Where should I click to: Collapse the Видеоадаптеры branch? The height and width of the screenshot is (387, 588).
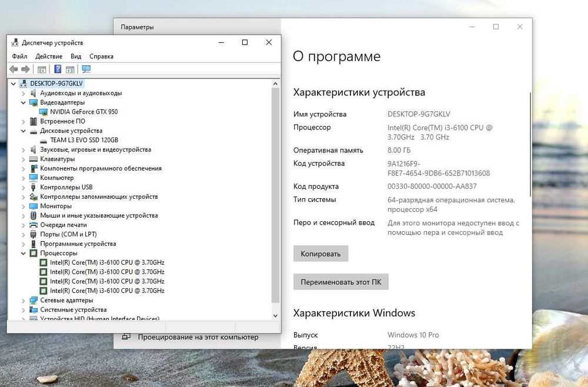(24, 102)
